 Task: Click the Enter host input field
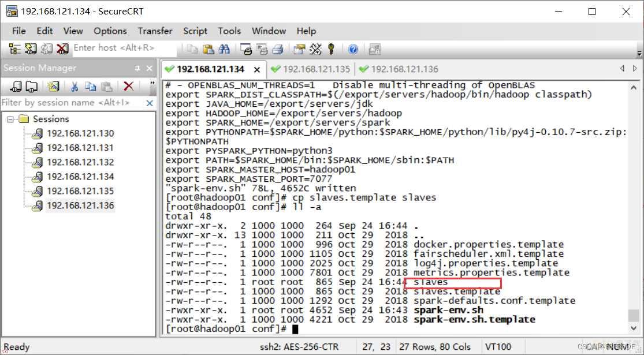(x=125, y=48)
